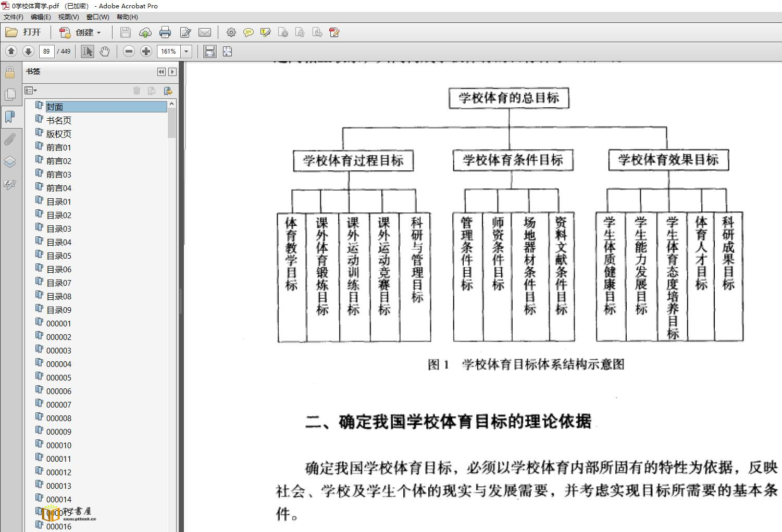Go to next page arrow
Screen dimensions: 782x532
[x=28, y=51]
